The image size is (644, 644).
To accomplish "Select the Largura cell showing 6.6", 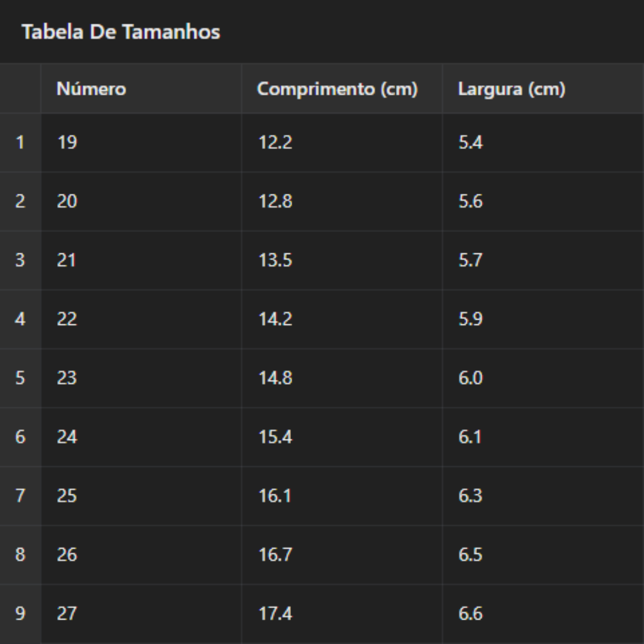I will click(x=470, y=614).
